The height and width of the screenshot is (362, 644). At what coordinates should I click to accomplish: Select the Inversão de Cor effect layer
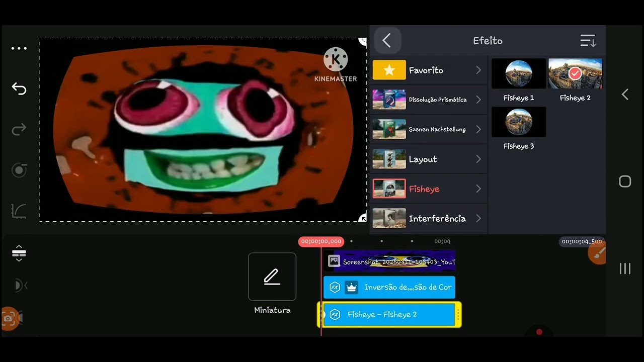[x=389, y=287]
